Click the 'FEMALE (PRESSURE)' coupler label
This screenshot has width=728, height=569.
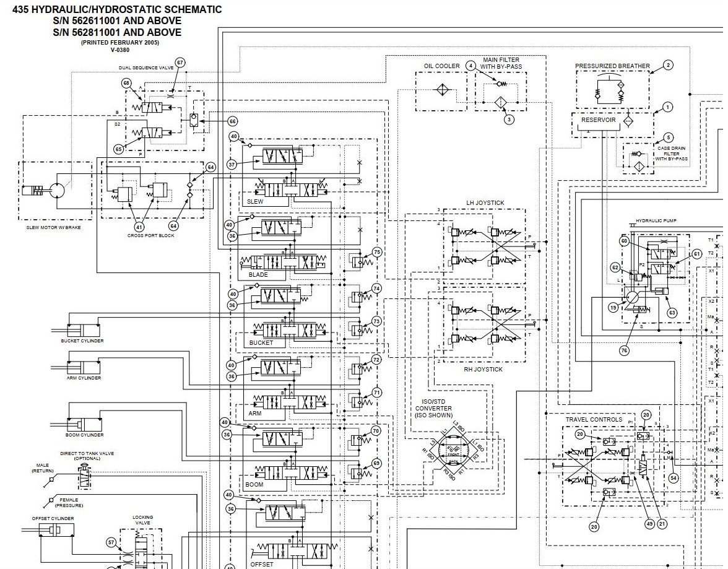tap(69, 503)
